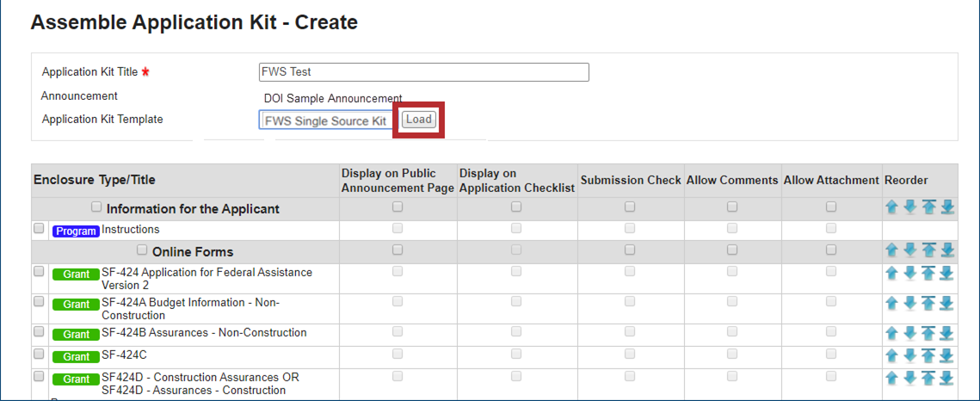Check the Information for the Applicant section checkbox

(96, 207)
